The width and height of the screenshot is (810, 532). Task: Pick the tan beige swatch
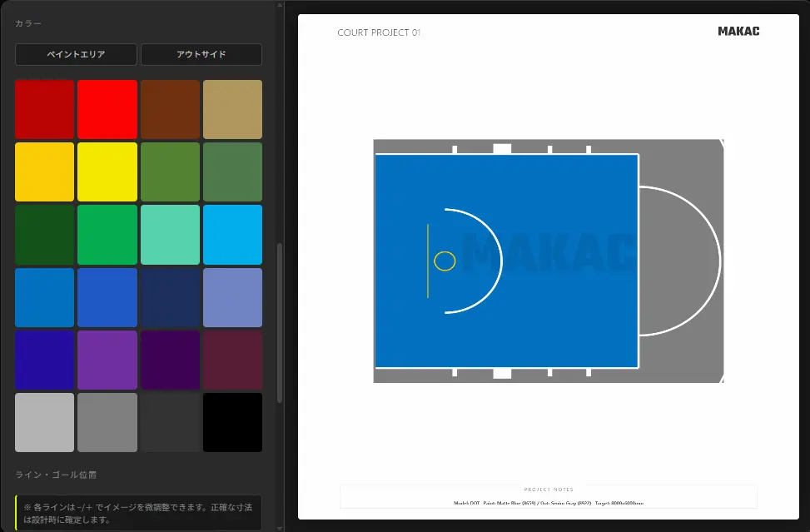pyautogui.click(x=232, y=110)
